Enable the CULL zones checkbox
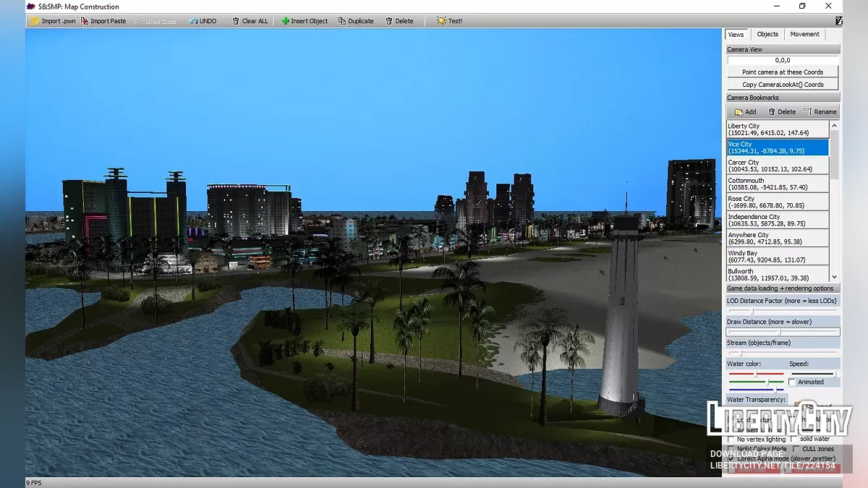Image resolution: width=868 pixels, height=488 pixels. [796, 449]
